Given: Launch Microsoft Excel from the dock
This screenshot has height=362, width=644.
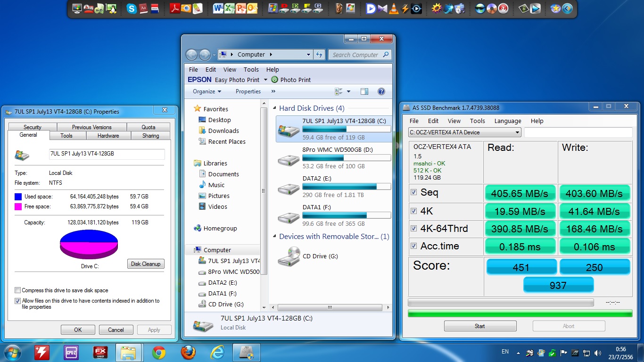Looking at the screenshot, I should tap(230, 8).
